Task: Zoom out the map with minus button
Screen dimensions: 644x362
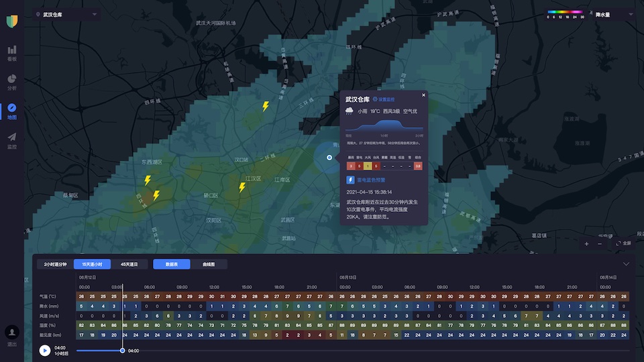Action: pyautogui.click(x=600, y=243)
